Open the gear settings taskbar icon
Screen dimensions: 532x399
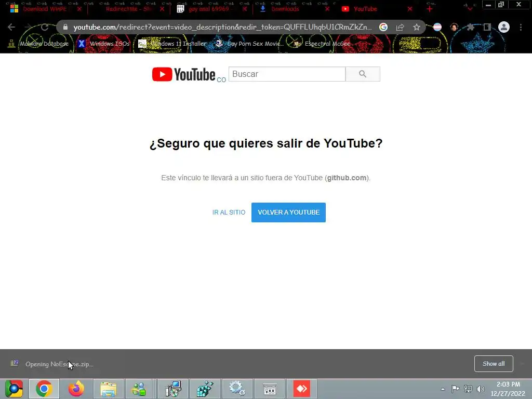[237, 389]
